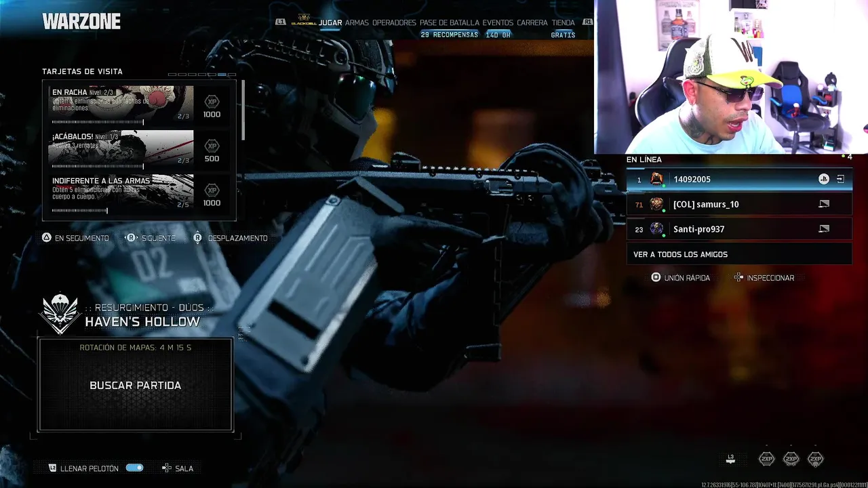
Task: Click the L1 bumper icon
Action: click(x=280, y=22)
